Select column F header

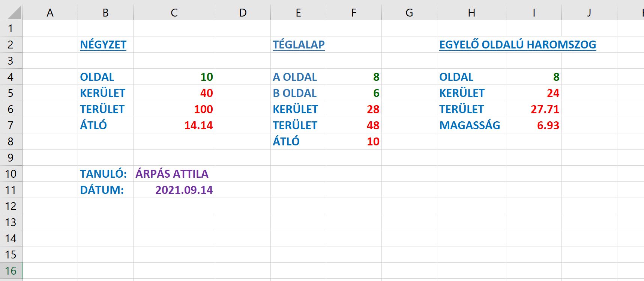(x=354, y=13)
